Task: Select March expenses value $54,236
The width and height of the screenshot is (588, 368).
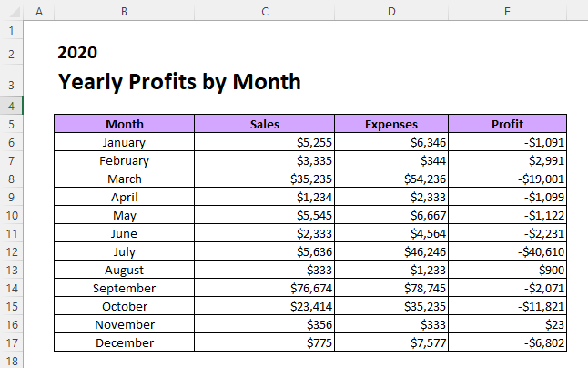Action: [x=391, y=179]
